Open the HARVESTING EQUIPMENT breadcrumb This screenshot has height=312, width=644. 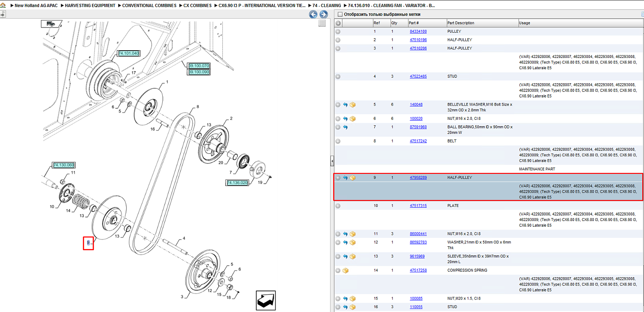[x=90, y=6]
